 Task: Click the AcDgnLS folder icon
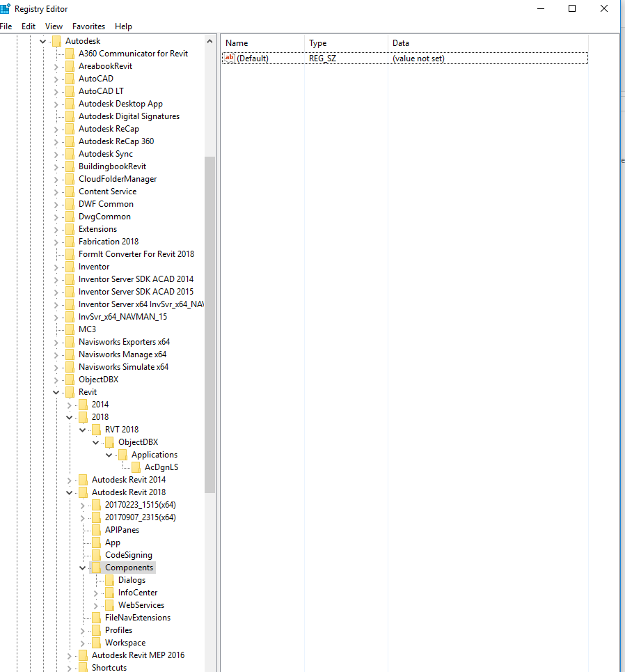click(136, 467)
